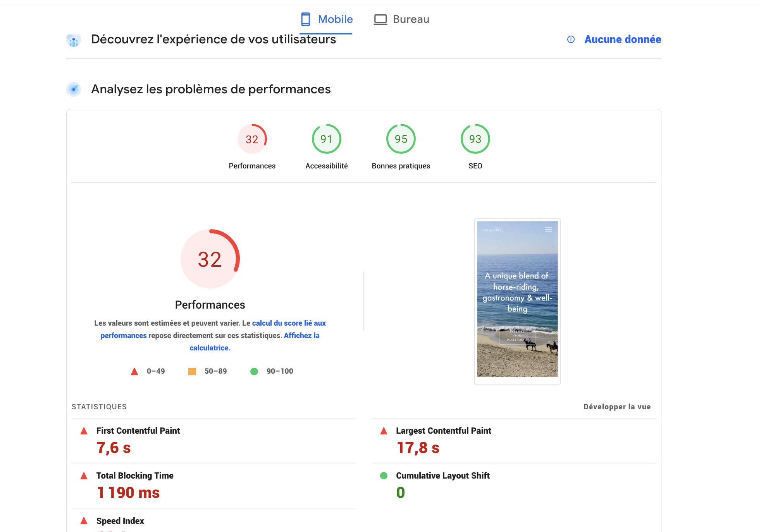Switch to the Mobile tab
This screenshot has width=761, height=532.
326,19
